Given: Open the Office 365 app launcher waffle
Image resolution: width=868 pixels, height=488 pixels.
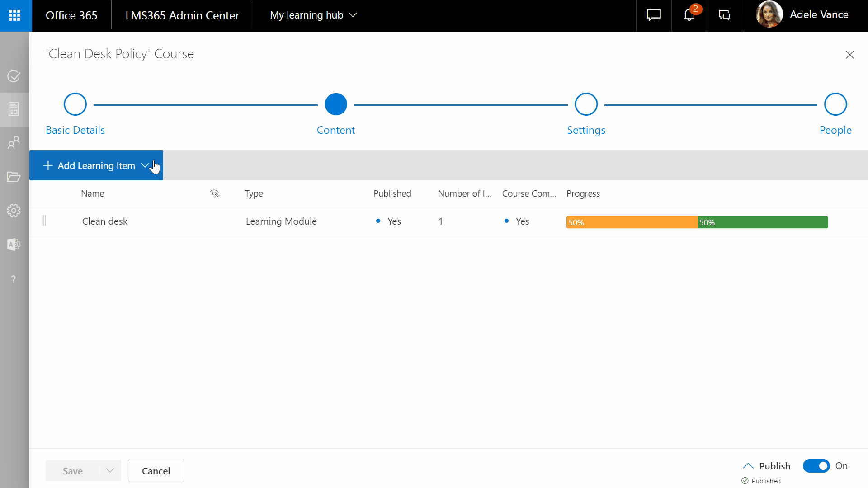Looking at the screenshot, I should click(15, 16).
